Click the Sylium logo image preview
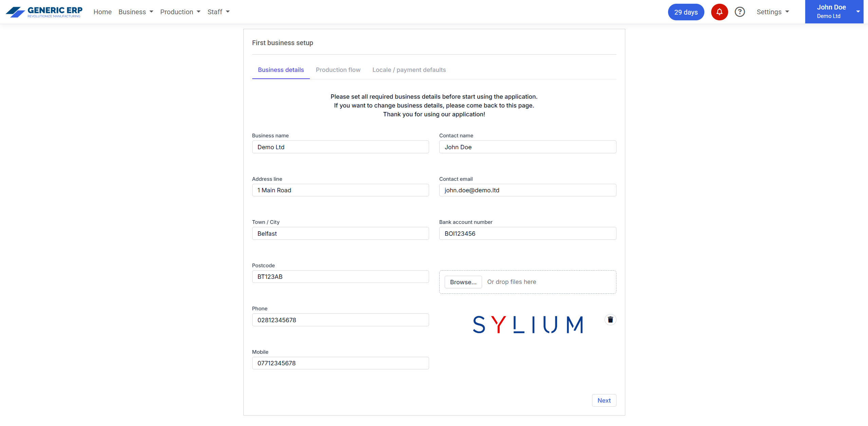 [528, 325]
